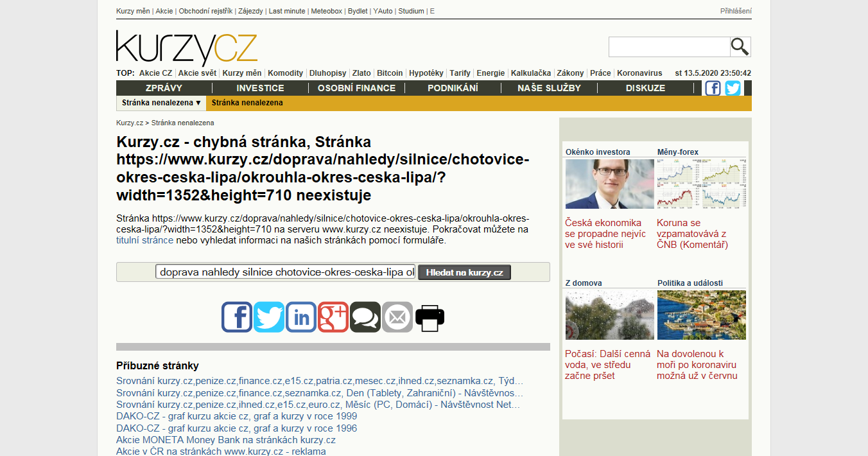This screenshot has height=456, width=868.
Task: Click the header search input field
Action: click(x=669, y=47)
